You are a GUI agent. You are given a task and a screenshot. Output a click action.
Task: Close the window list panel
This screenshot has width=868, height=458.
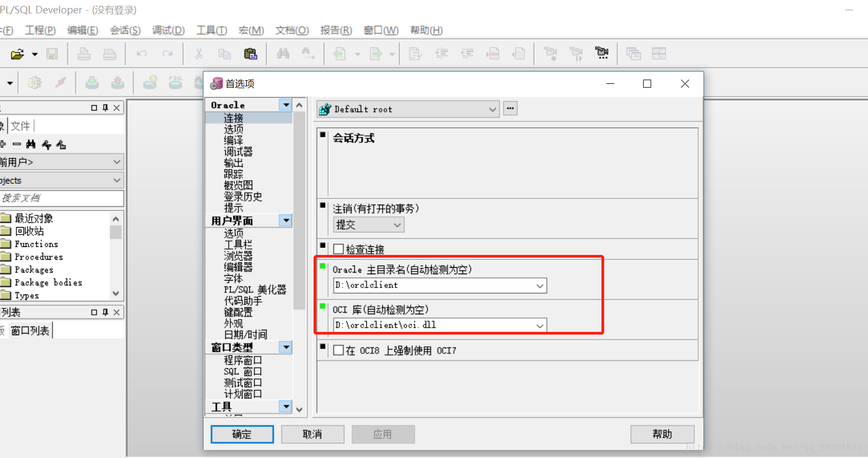click(x=116, y=312)
